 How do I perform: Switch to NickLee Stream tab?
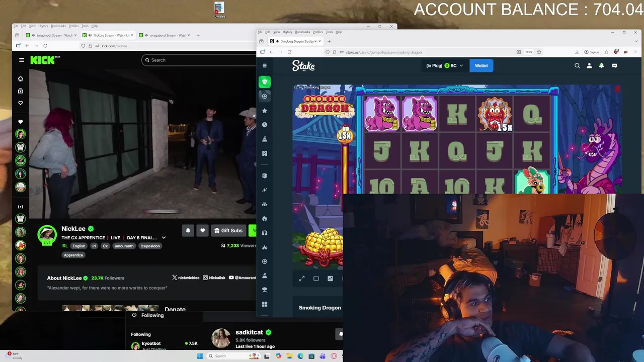(x=108, y=35)
